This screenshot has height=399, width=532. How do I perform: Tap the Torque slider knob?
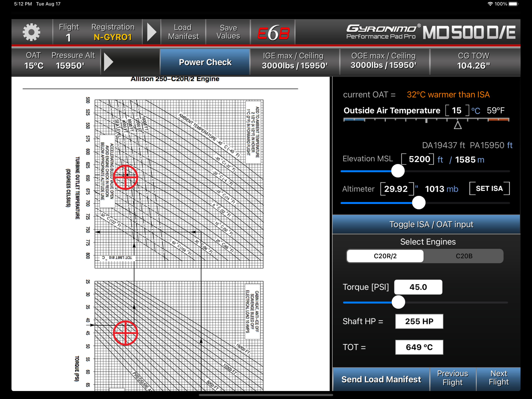(398, 302)
